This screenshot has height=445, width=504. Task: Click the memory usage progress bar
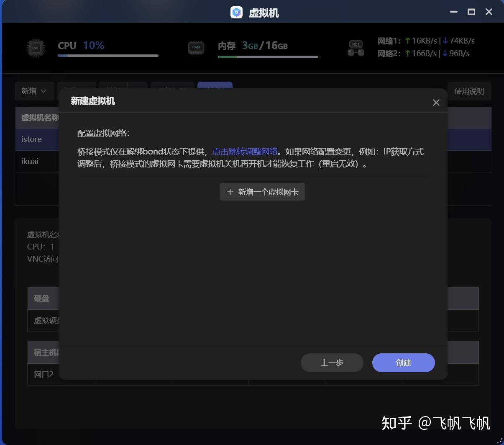tap(268, 55)
